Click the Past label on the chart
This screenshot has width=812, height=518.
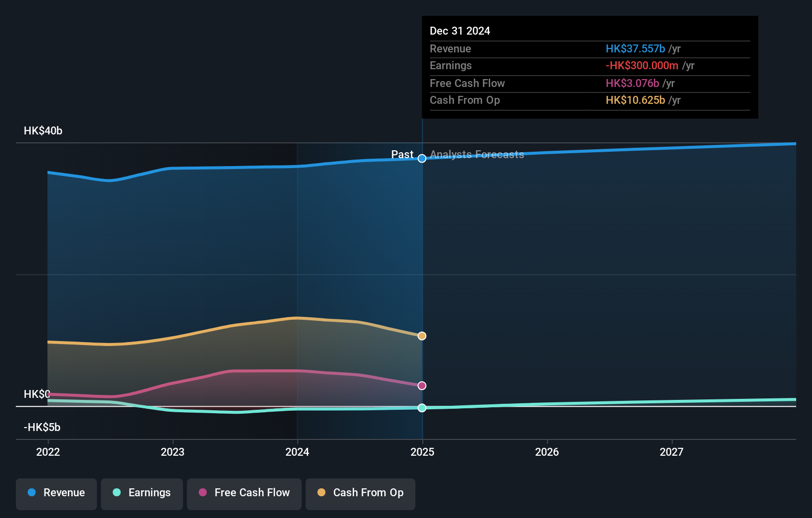pyautogui.click(x=402, y=155)
